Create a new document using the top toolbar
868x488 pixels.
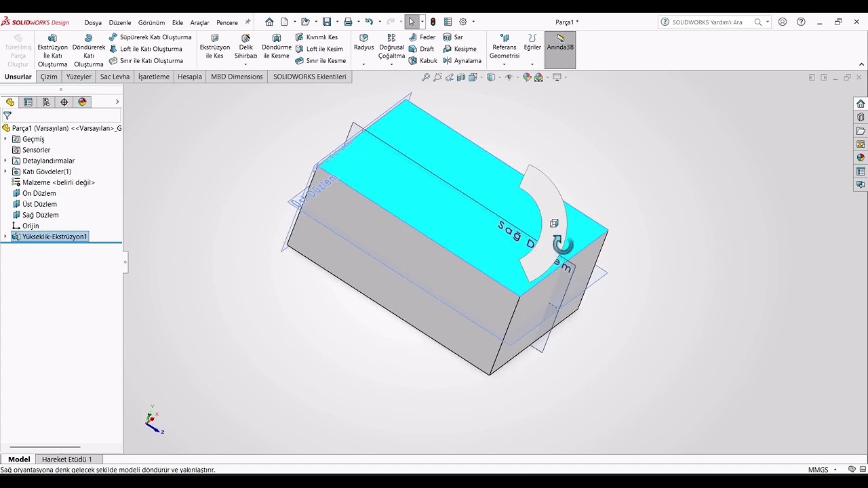pos(284,22)
